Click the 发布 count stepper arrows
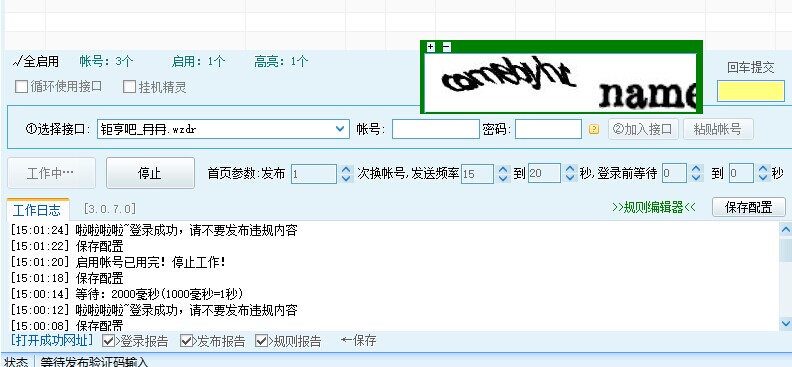792x367 pixels. pos(346,174)
